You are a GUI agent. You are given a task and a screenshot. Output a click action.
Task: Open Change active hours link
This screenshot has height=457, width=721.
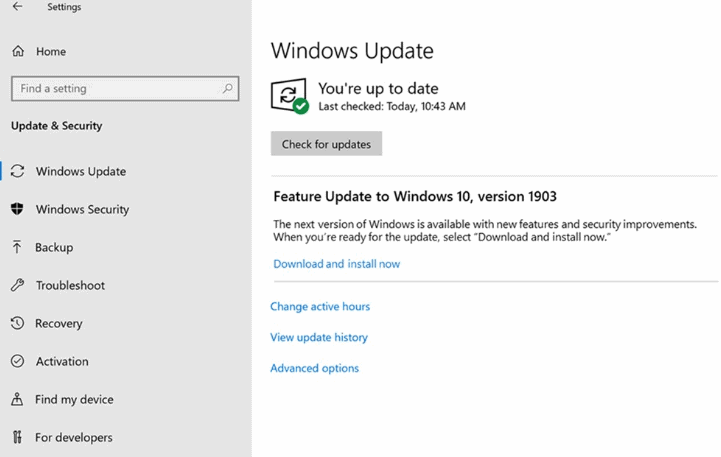[x=320, y=307]
